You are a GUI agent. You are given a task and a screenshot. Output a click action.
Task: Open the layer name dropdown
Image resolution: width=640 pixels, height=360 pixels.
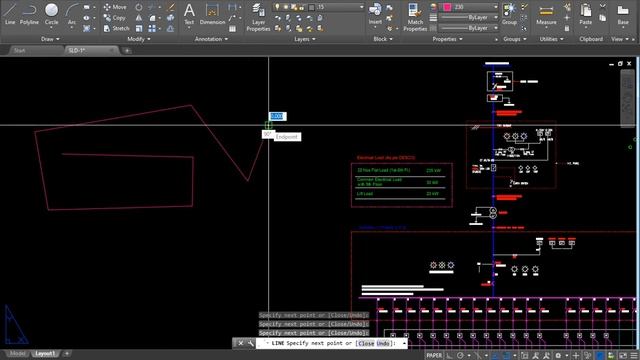click(361, 7)
